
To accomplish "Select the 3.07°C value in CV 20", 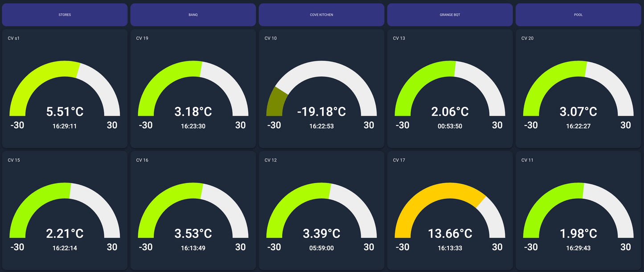I will pyautogui.click(x=578, y=111).
